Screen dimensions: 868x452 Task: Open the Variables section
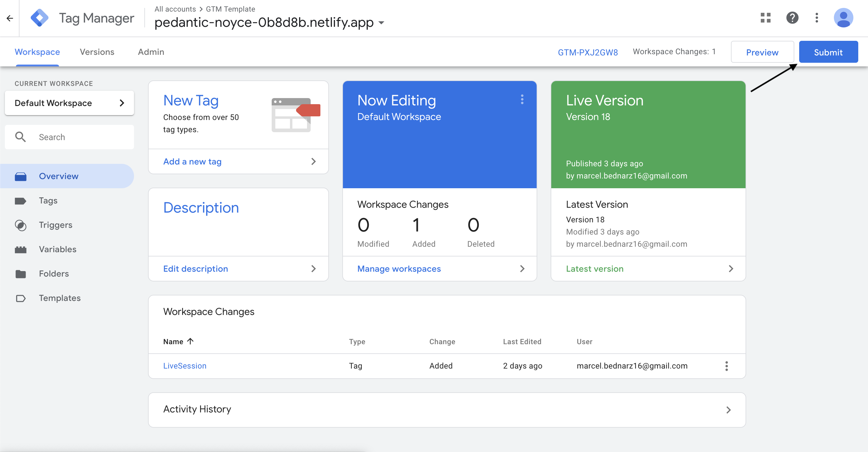tap(57, 249)
